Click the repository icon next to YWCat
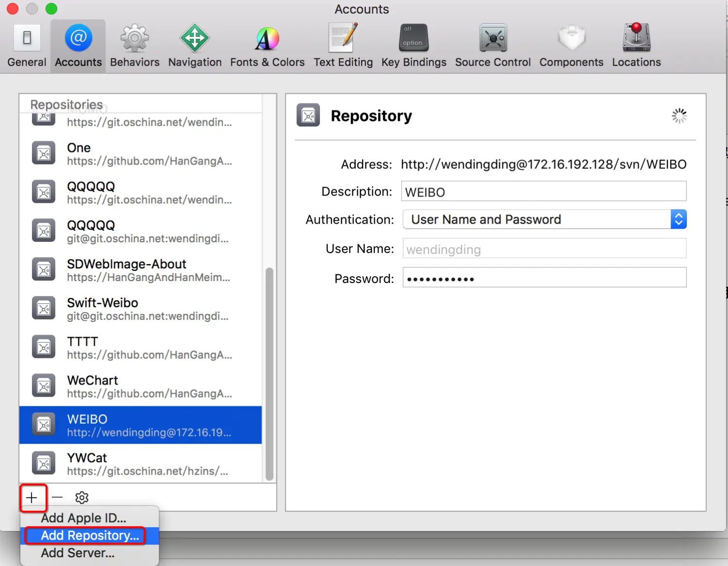Screen dimensions: 728x566 tap(44, 463)
